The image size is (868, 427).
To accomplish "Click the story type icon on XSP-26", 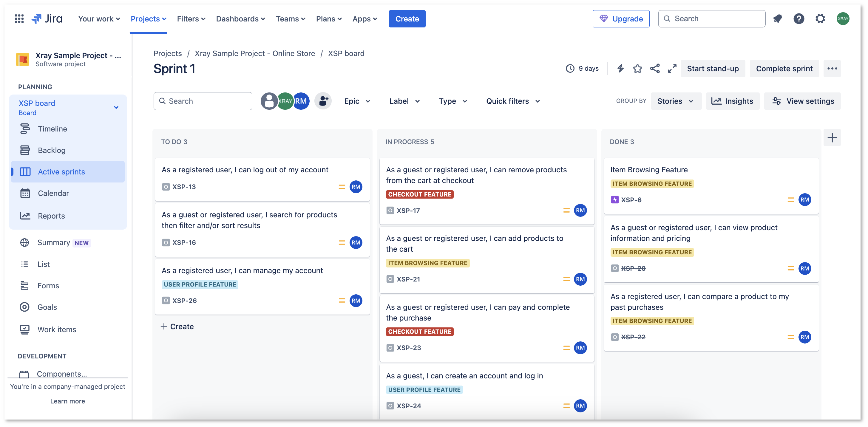I will [166, 300].
